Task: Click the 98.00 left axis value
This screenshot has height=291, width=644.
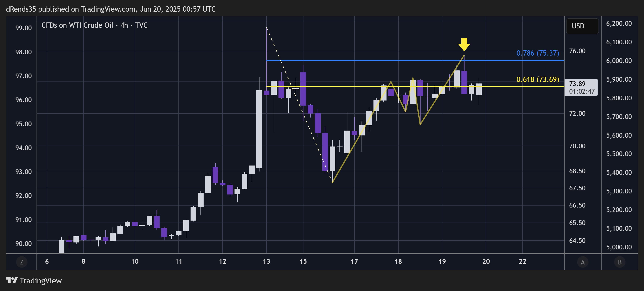Action: [x=24, y=52]
